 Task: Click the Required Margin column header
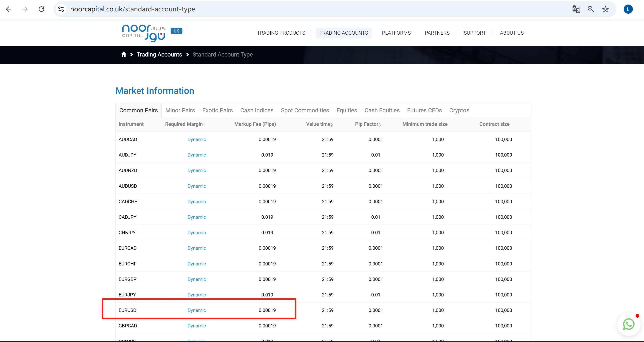tap(185, 124)
